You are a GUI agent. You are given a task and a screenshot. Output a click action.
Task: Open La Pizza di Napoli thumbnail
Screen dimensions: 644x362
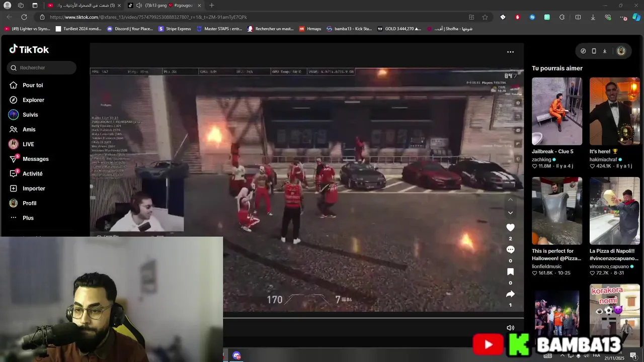615,211
